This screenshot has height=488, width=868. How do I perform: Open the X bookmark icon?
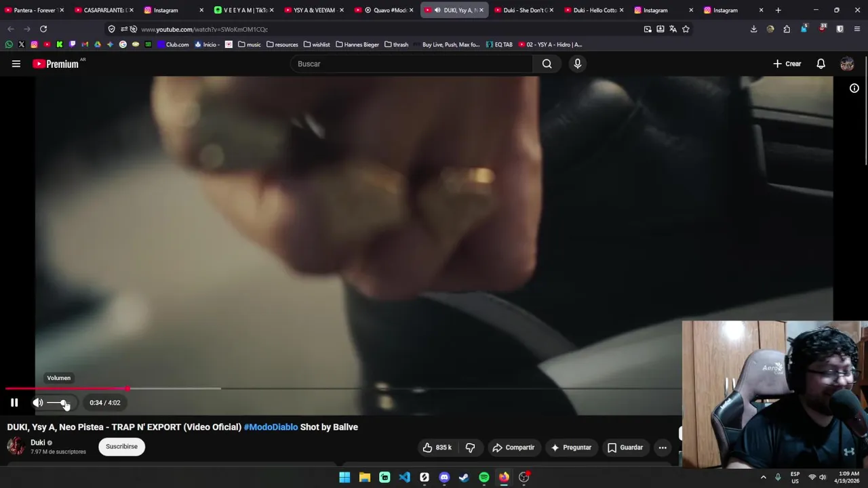22,45
